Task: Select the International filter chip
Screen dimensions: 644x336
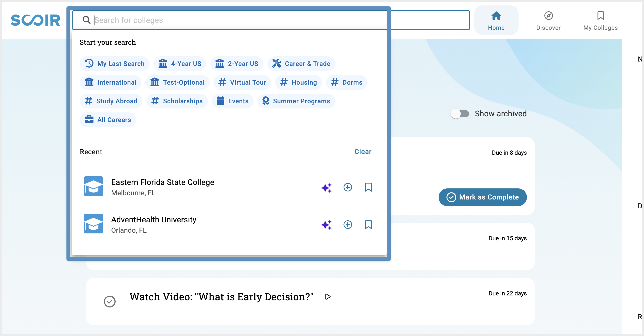Action: [110, 82]
